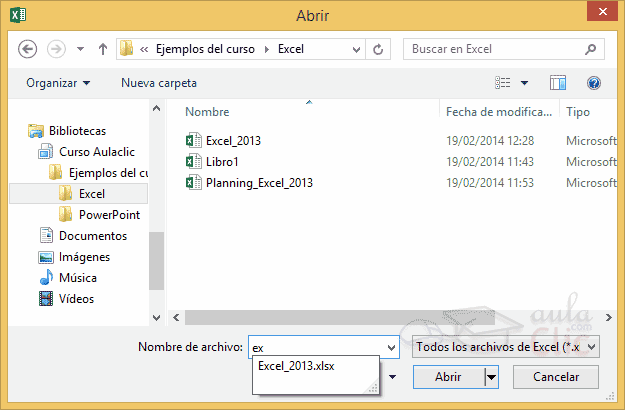Open the Organizar menu

coord(58,83)
